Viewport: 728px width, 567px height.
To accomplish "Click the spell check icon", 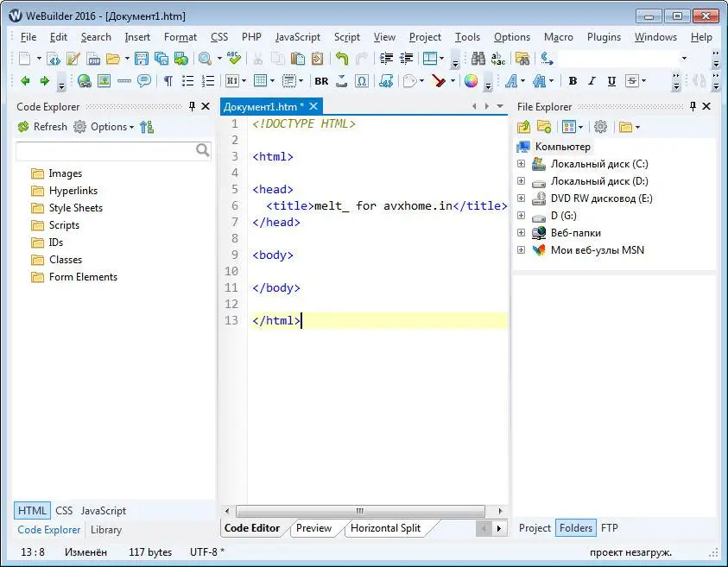I will click(x=233, y=59).
